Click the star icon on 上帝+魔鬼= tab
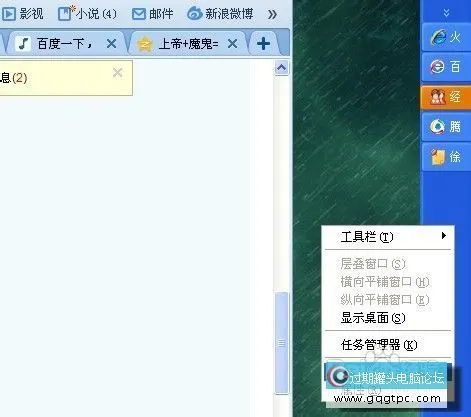The height and width of the screenshot is (417, 471). pyautogui.click(x=145, y=44)
